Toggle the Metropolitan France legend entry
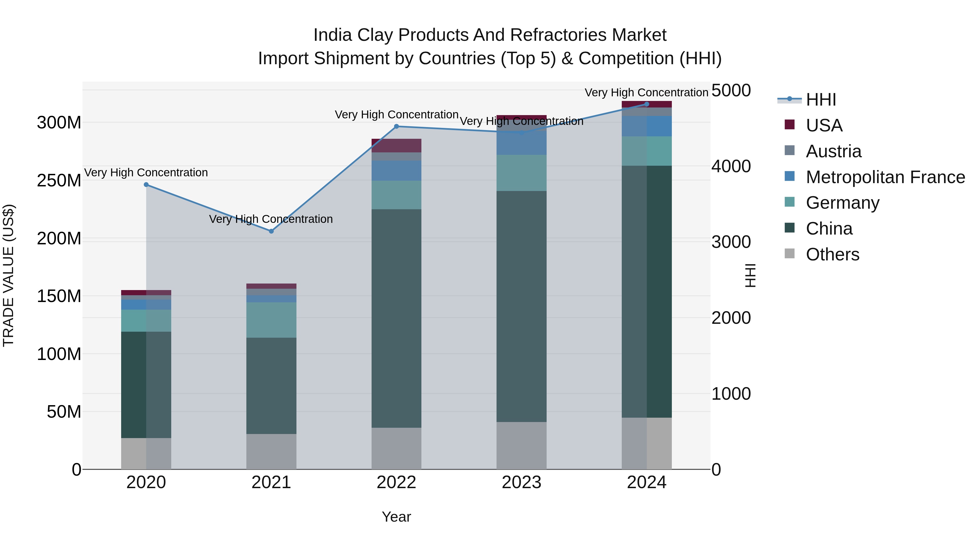 pos(875,177)
